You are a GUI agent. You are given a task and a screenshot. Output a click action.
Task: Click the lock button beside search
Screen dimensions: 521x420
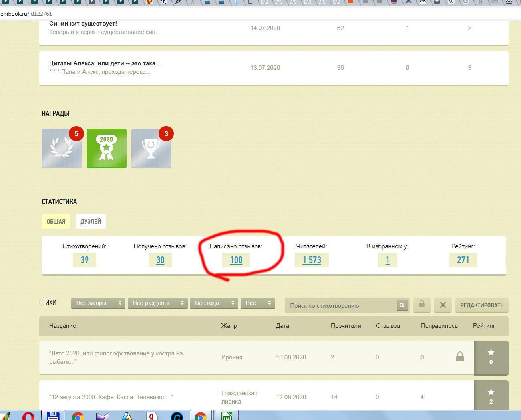point(422,305)
